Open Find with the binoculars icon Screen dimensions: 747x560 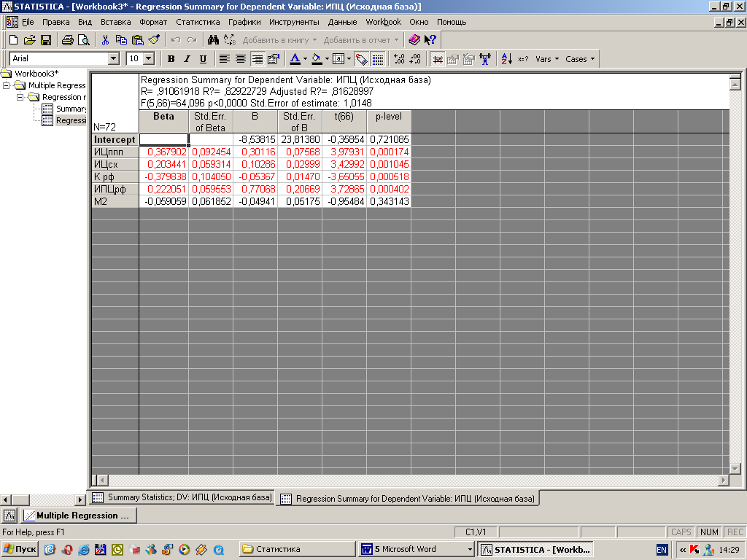coord(213,40)
